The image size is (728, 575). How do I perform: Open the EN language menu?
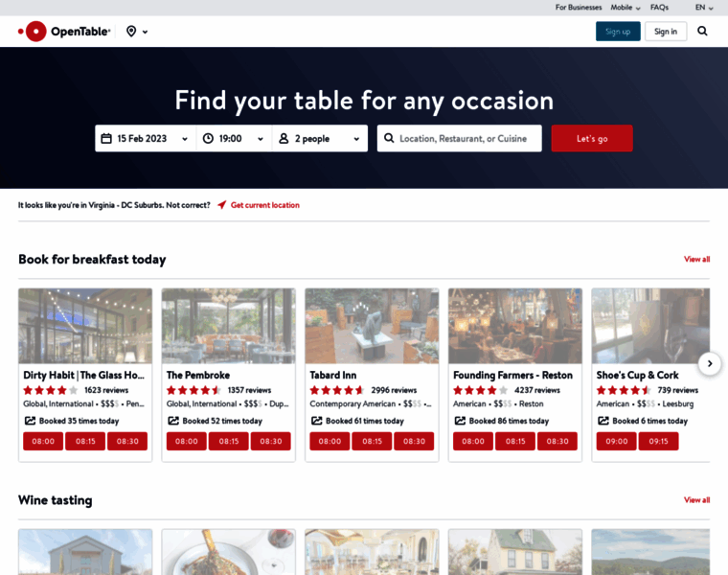pos(704,8)
